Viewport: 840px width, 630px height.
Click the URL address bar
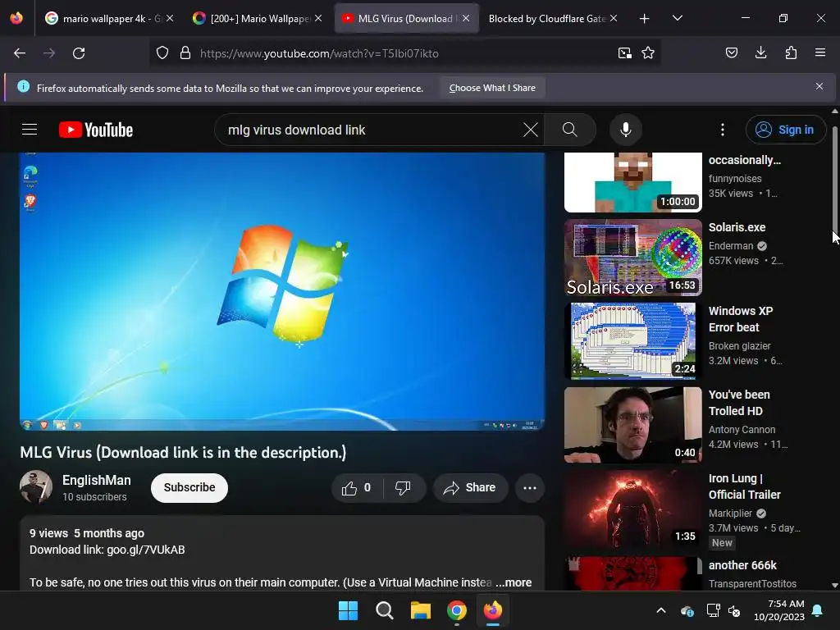(x=404, y=53)
